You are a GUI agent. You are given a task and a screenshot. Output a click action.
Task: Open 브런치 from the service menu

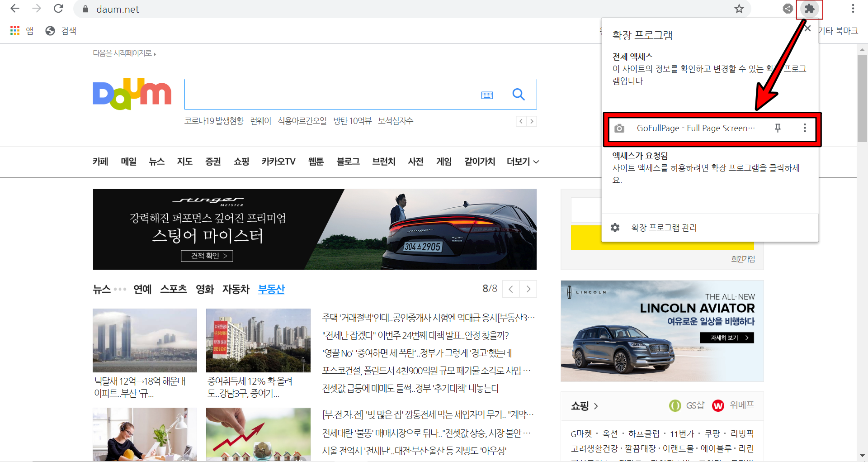pos(384,162)
